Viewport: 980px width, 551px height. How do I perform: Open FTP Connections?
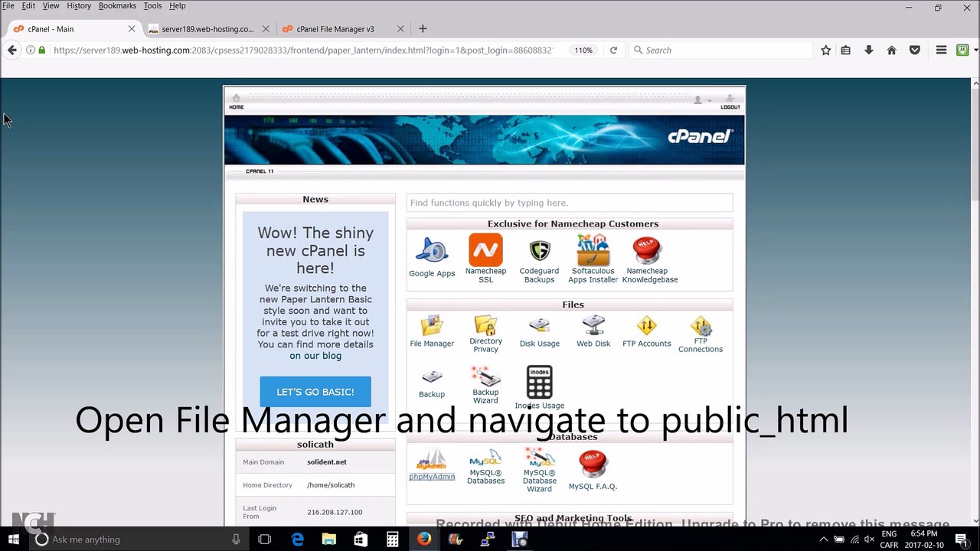click(701, 334)
